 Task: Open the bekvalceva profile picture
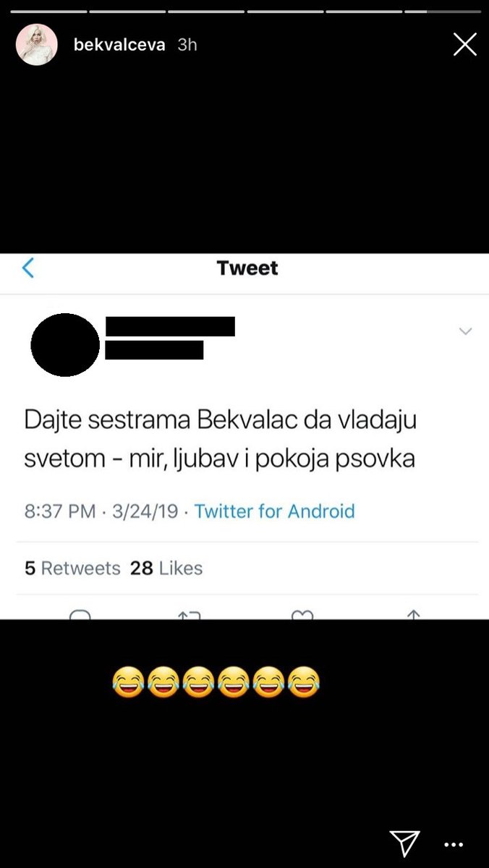click(36, 45)
